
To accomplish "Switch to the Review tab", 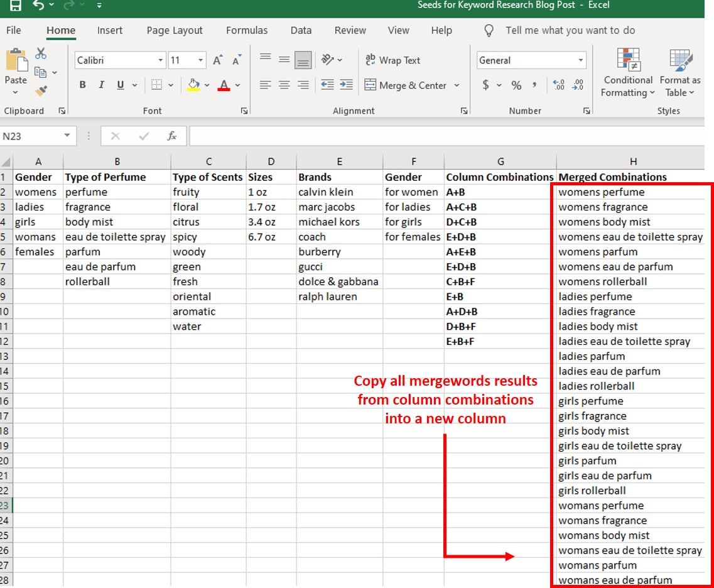I will (350, 31).
